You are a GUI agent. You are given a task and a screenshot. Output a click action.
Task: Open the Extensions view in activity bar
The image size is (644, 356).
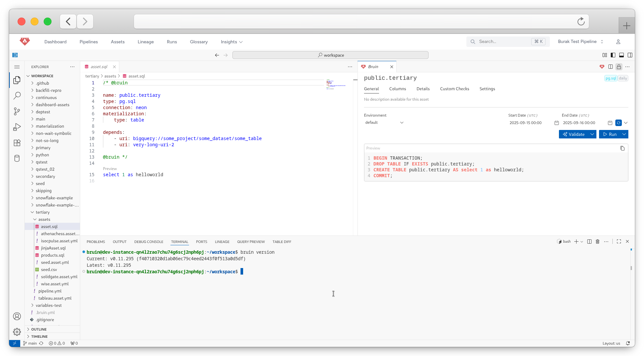17,143
